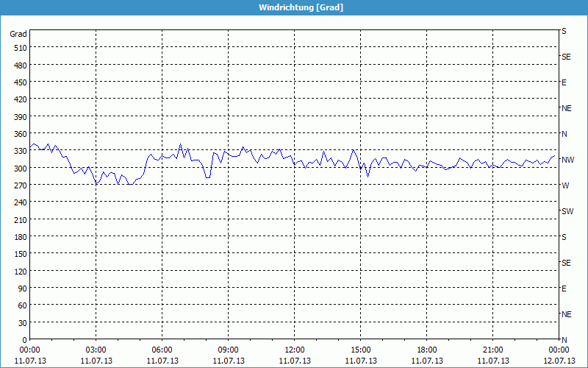Viewport: 588px width, 368px height.
Task: Click the 03:00 time label
Action: pyautogui.click(x=96, y=350)
